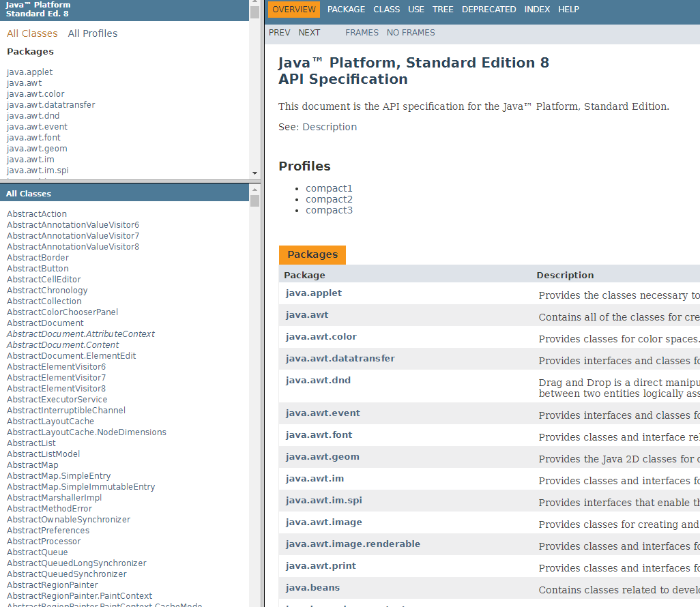Open java.awt.print in the Packages table
This screenshot has width=700, height=607.
321,566
